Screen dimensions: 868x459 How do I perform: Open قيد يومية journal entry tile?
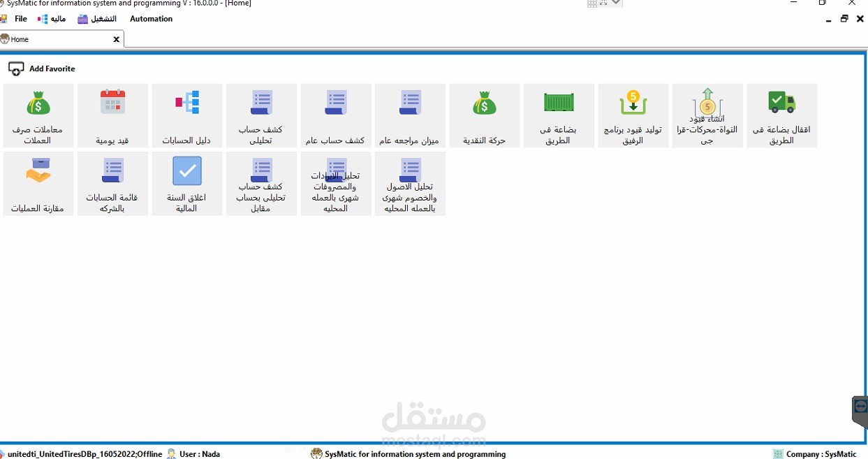click(x=112, y=116)
